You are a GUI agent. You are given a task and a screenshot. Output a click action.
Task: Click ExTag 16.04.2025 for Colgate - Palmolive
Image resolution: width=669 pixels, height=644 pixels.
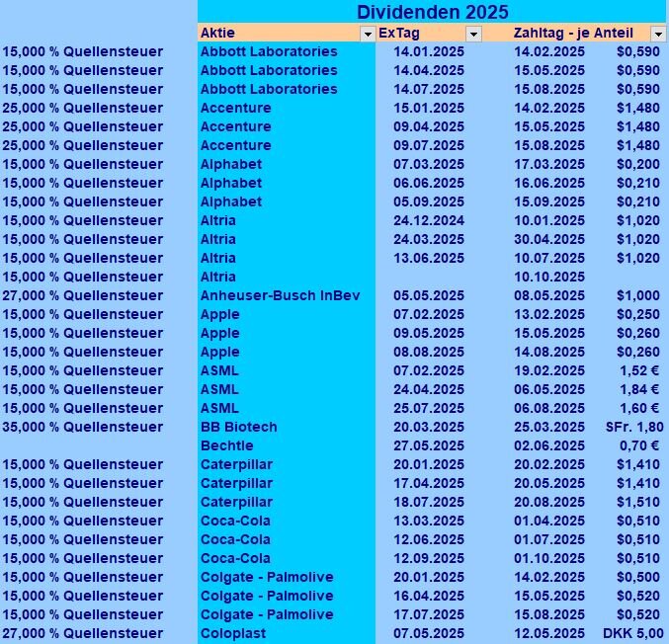coord(429,596)
